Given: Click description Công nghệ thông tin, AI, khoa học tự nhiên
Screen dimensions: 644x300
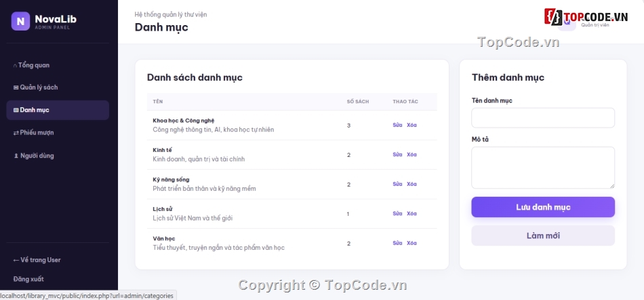Looking at the screenshot, I should click(x=213, y=130).
